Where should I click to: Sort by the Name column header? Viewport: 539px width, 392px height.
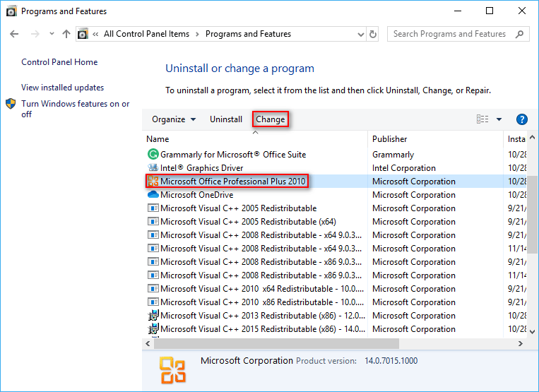255,139
